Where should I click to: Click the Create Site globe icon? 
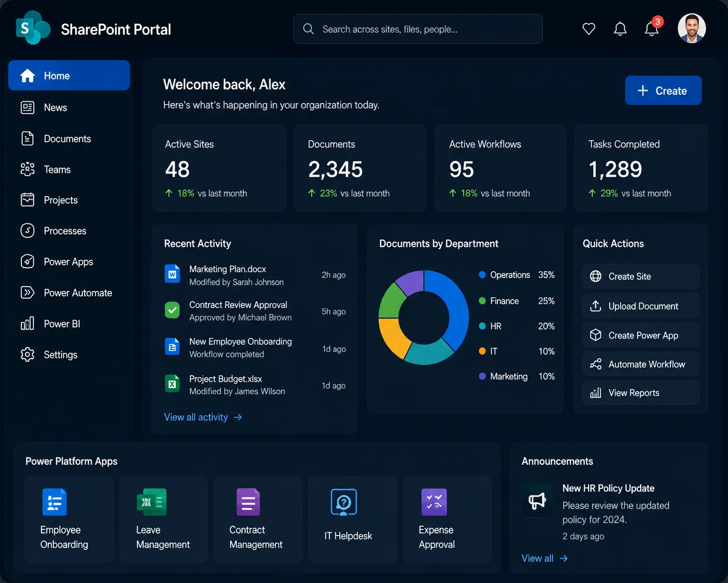coord(596,276)
